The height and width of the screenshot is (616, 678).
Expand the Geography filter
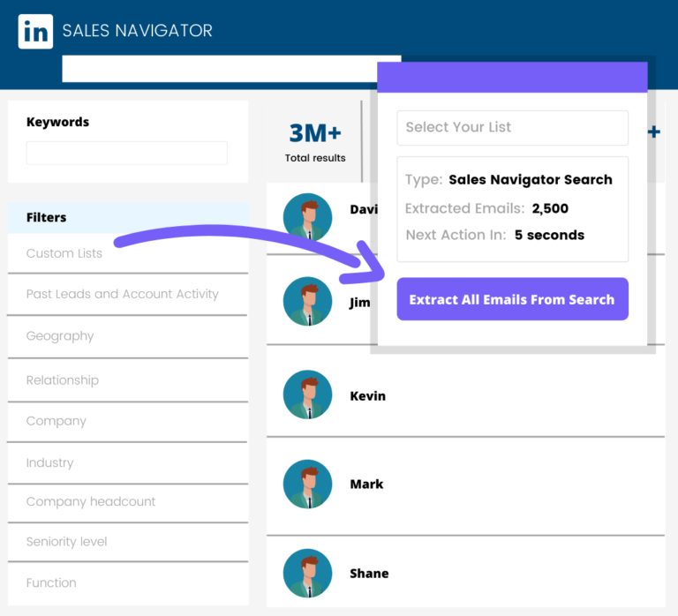tap(60, 336)
